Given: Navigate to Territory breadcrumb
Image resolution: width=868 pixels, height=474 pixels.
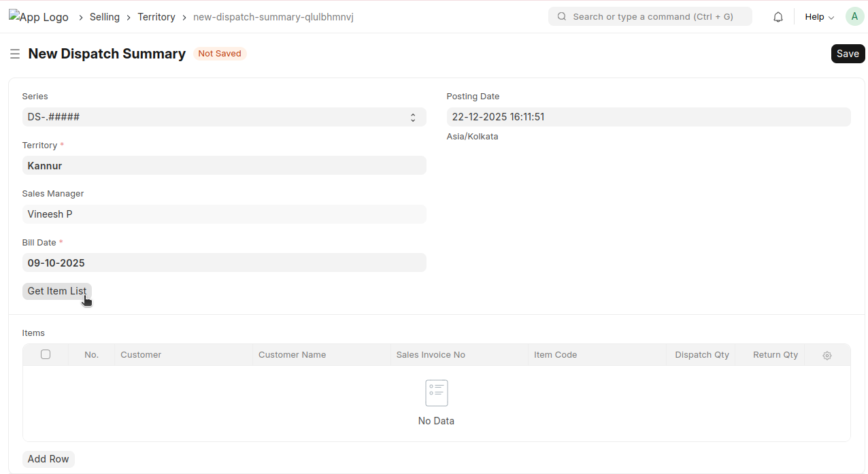Looking at the screenshot, I should 156,17.
